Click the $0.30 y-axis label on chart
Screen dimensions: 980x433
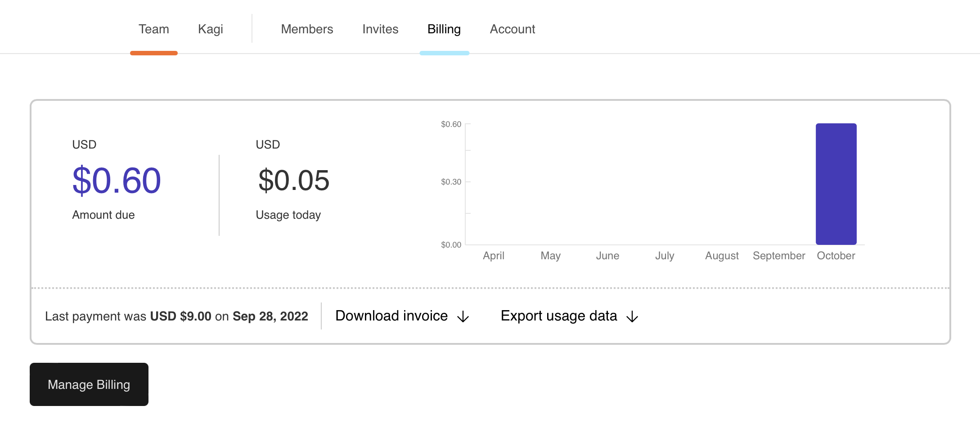click(x=451, y=182)
